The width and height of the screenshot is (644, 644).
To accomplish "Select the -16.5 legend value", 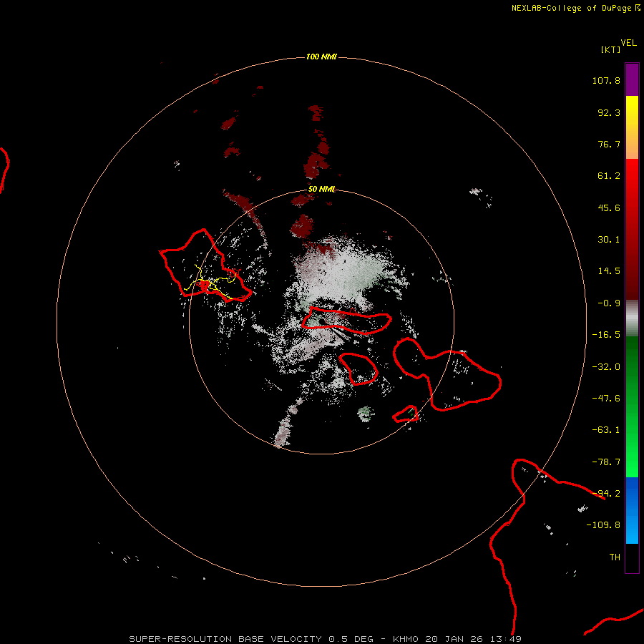I will 606,335.
